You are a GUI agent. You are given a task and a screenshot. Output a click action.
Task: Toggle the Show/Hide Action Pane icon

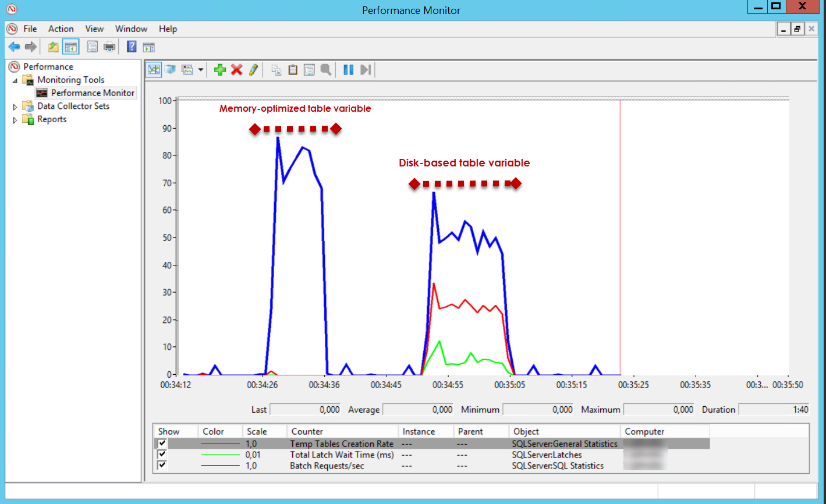[x=149, y=47]
